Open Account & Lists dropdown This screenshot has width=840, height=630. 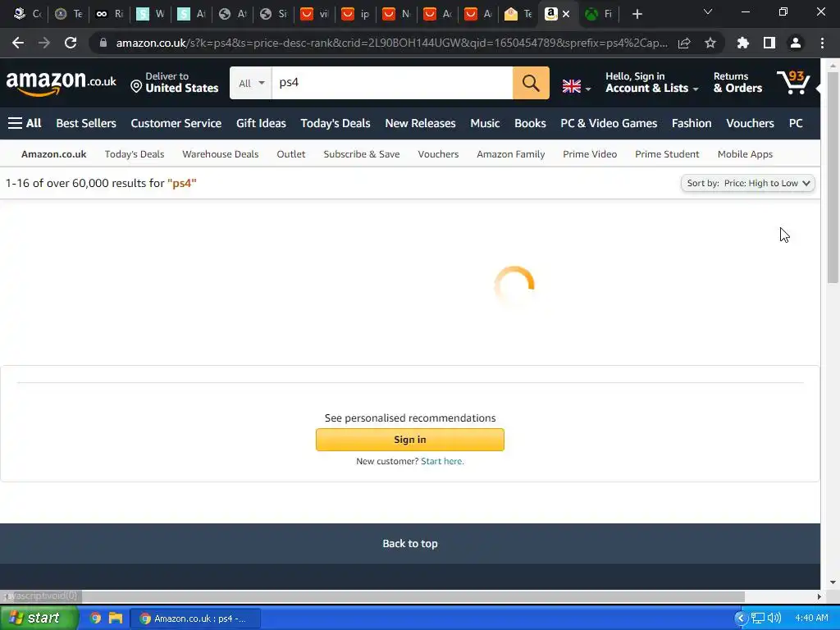tap(652, 83)
